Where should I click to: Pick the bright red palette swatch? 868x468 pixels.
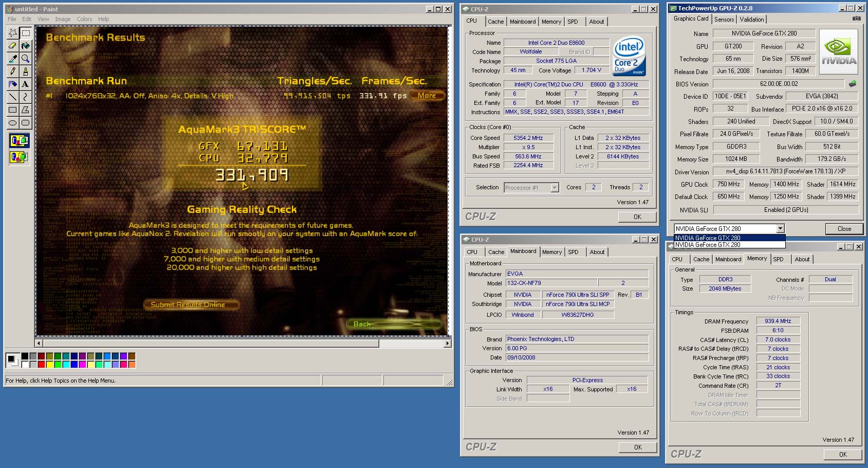(x=41, y=364)
